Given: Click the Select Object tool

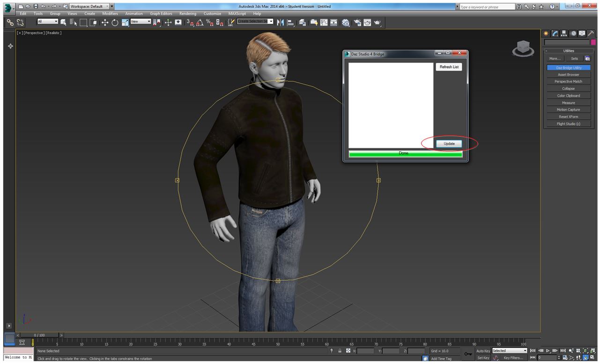Looking at the screenshot, I should tap(64, 22).
